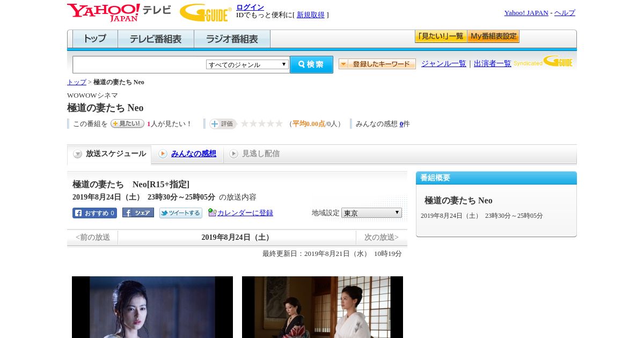Click the 極道の妻たち Neo[R15+指定] title
The height and width of the screenshot is (338, 644).
coord(131,185)
